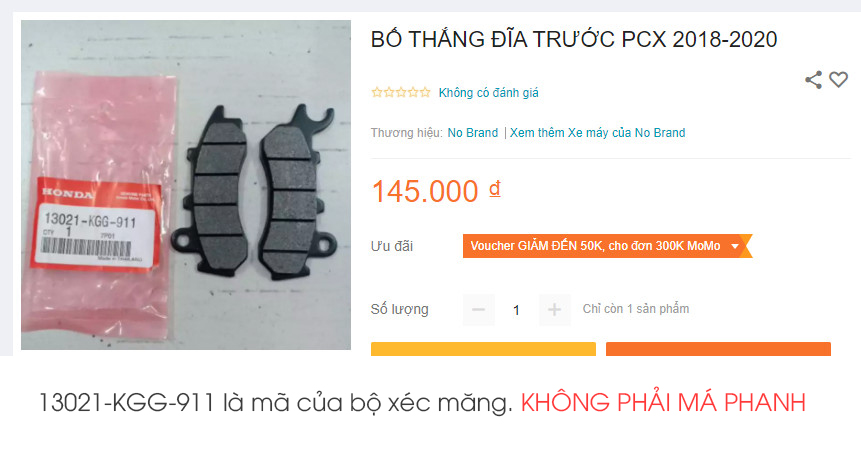Click the "Chỉ còn 1 sản phẩm" stock note
The width and height of the screenshot is (861, 458).
[636, 309]
